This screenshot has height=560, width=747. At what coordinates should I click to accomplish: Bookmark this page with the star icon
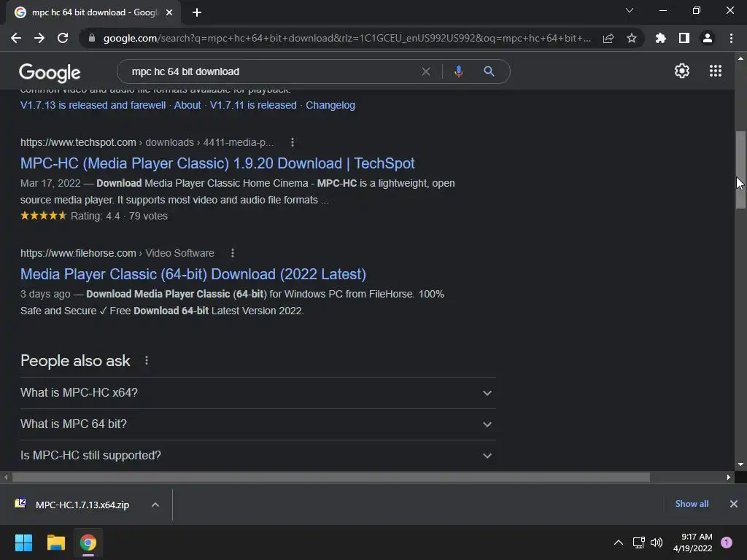[632, 38]
